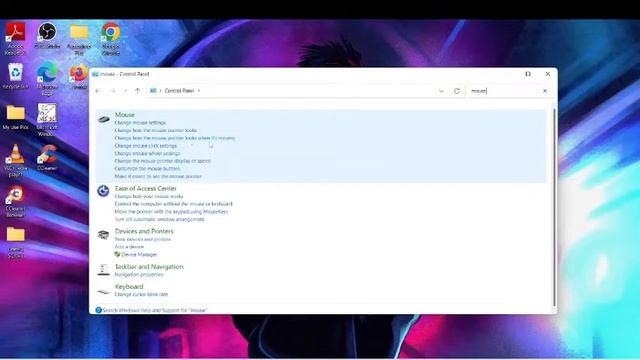Click the Taskbar and Navigation icon
The width and height of the screenshot is (640, 360).
(103, 269)
